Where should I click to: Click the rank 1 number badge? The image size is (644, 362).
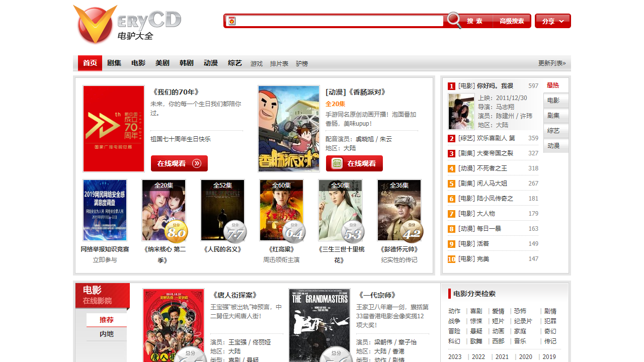(452, 86)
